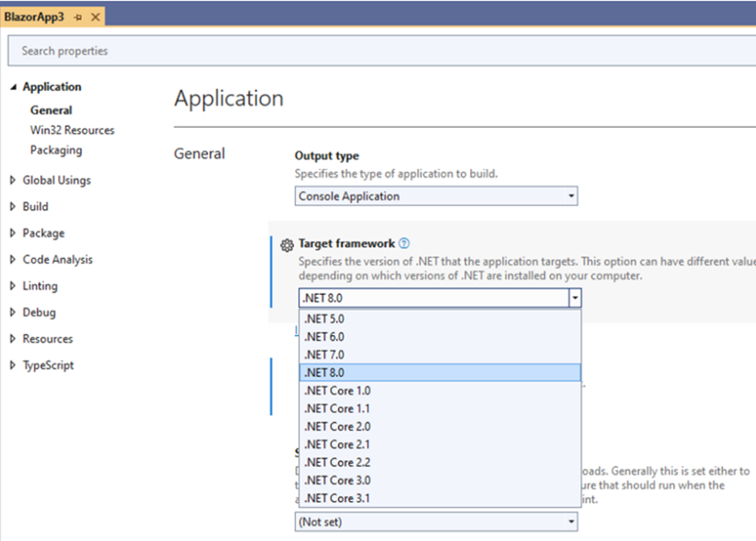Expand the Code Analysis section
The width and height of the screenshot is (756, 541).
click(13, 260)
